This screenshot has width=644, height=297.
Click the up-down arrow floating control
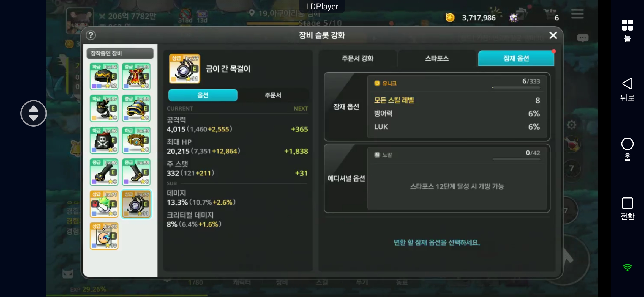click(34, 113)
